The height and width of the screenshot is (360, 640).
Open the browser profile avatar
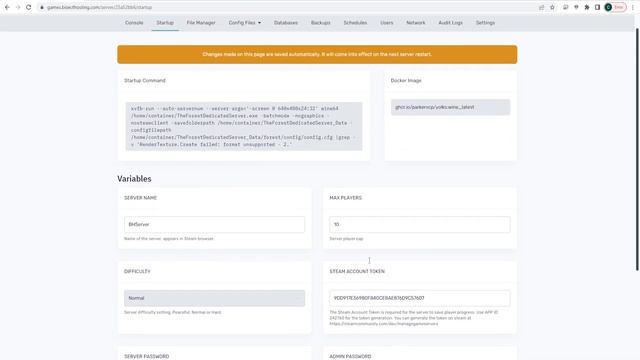[x=608, y=7]
